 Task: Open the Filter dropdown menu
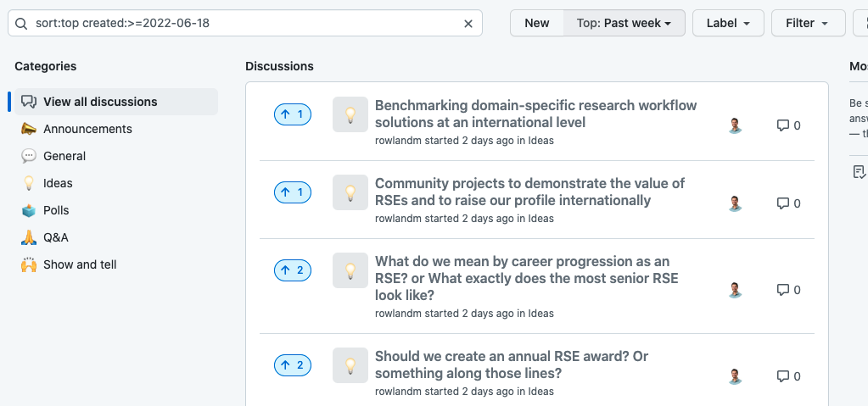(807, 23)
